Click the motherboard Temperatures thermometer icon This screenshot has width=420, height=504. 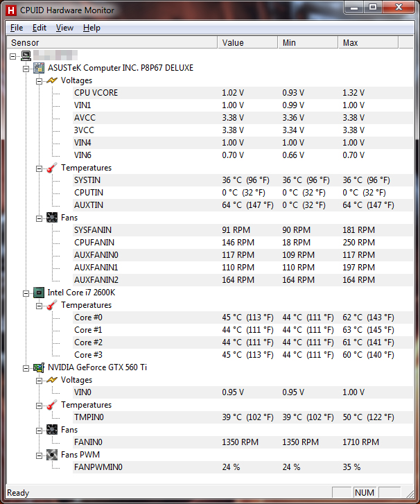(52, 168)
